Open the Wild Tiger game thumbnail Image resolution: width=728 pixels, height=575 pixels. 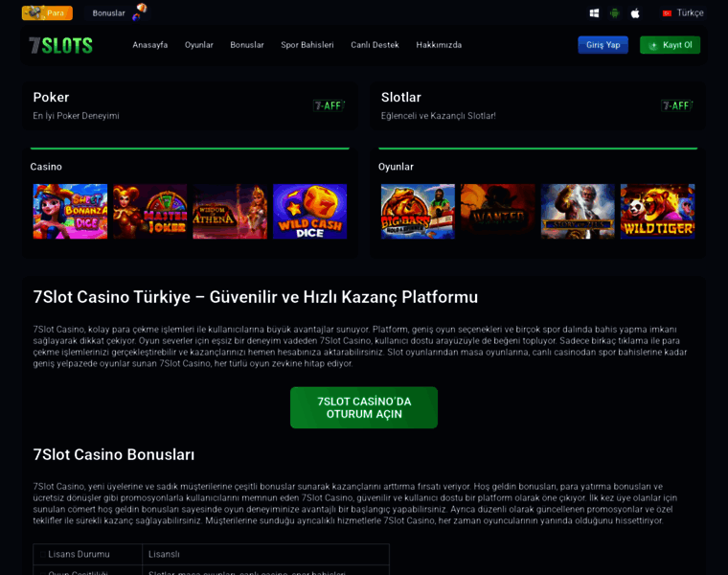pyautogui.click(x=657, y=212)
